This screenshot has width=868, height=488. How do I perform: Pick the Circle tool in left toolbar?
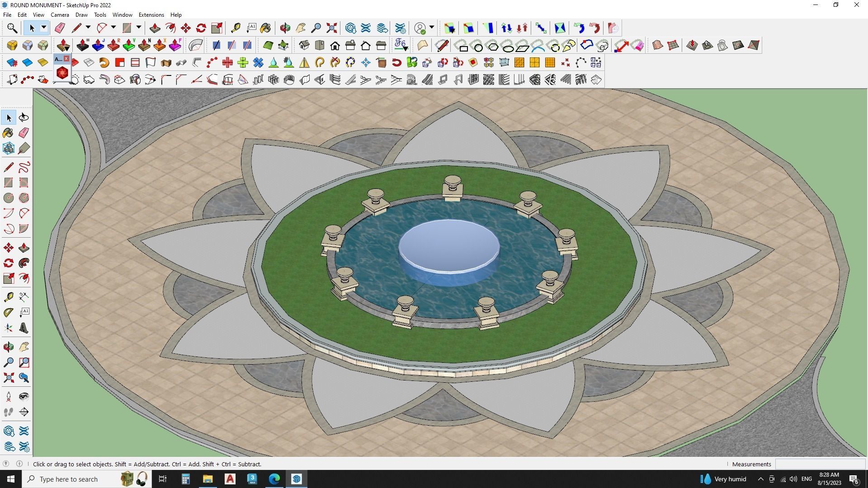tap(9, 198)
